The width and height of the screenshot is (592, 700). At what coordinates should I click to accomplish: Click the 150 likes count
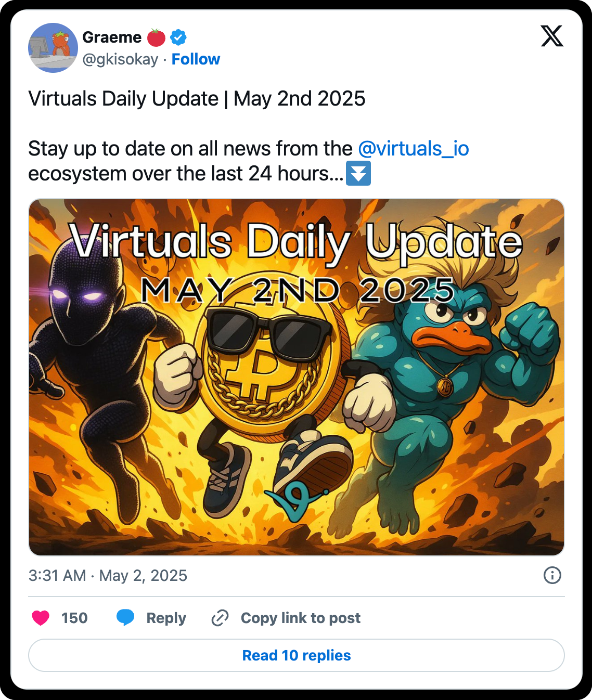74,618
